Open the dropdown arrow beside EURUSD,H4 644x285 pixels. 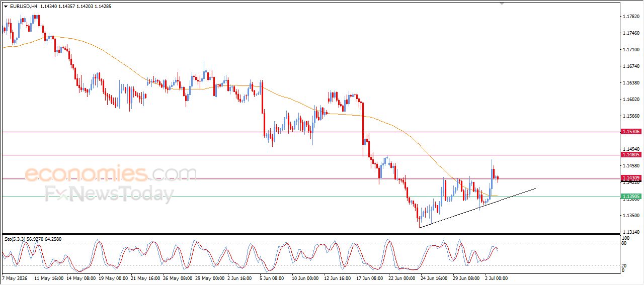(x=6, y=7)
